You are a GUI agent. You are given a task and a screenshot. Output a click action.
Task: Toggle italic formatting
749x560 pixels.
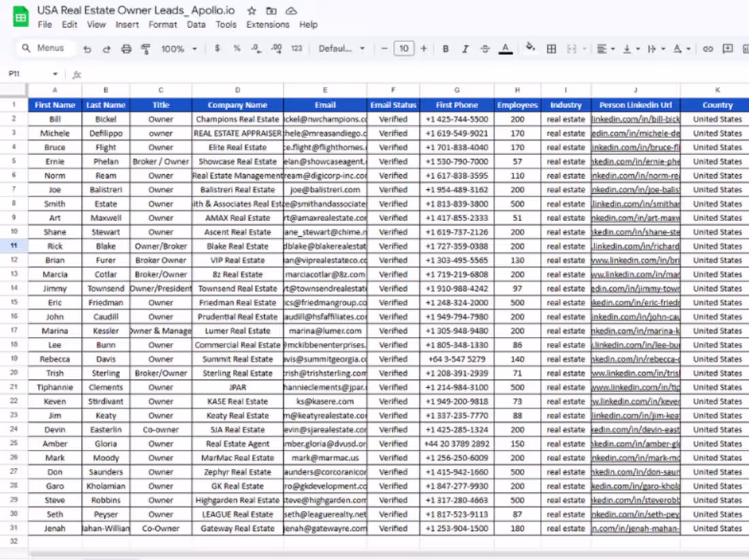465,49
